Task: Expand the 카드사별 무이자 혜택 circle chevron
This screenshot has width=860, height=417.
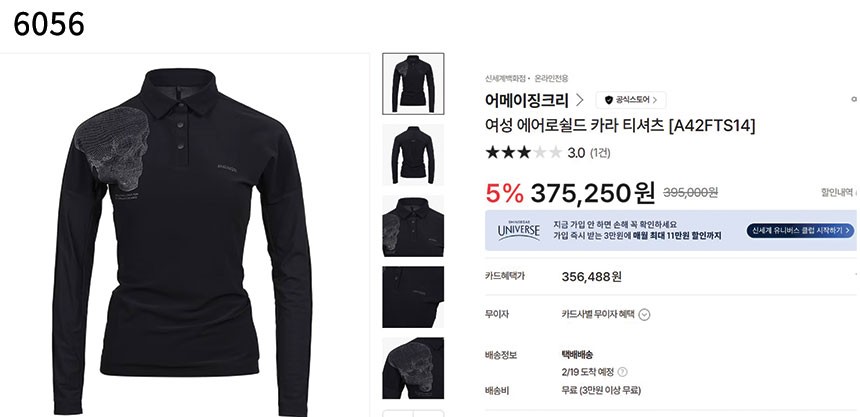Action: 645,315
